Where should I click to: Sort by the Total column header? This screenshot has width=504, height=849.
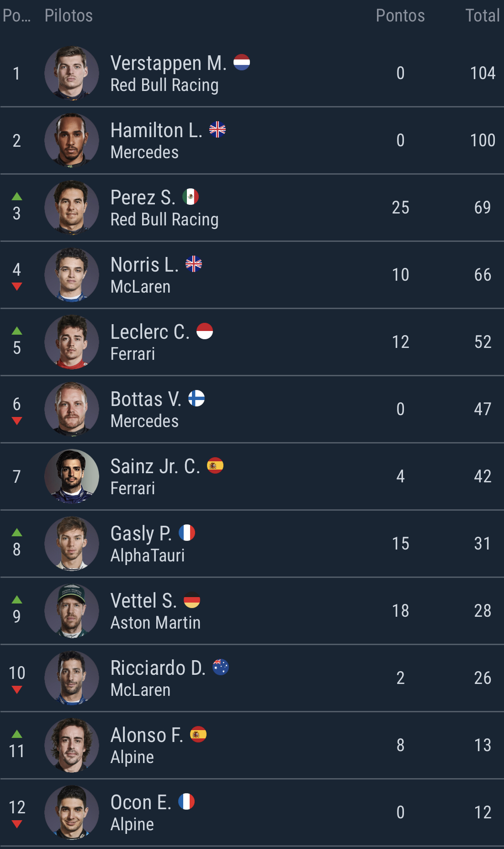(x=482, y=16)
